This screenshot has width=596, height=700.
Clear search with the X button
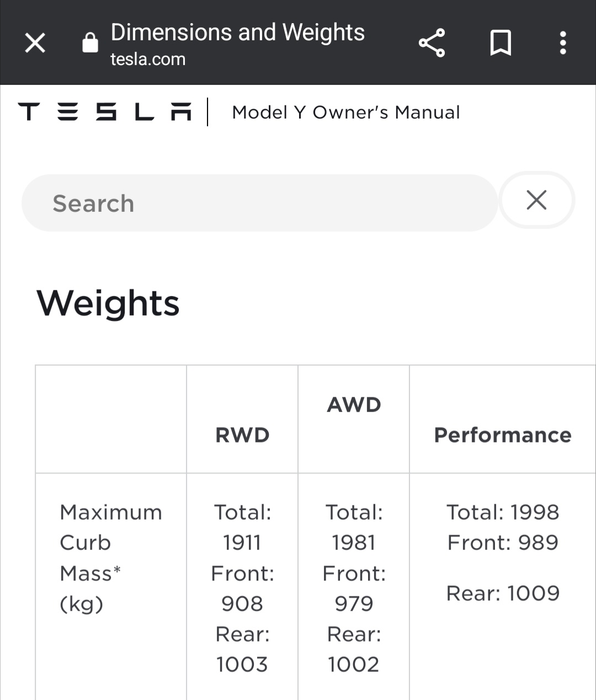tap(536, 200)
